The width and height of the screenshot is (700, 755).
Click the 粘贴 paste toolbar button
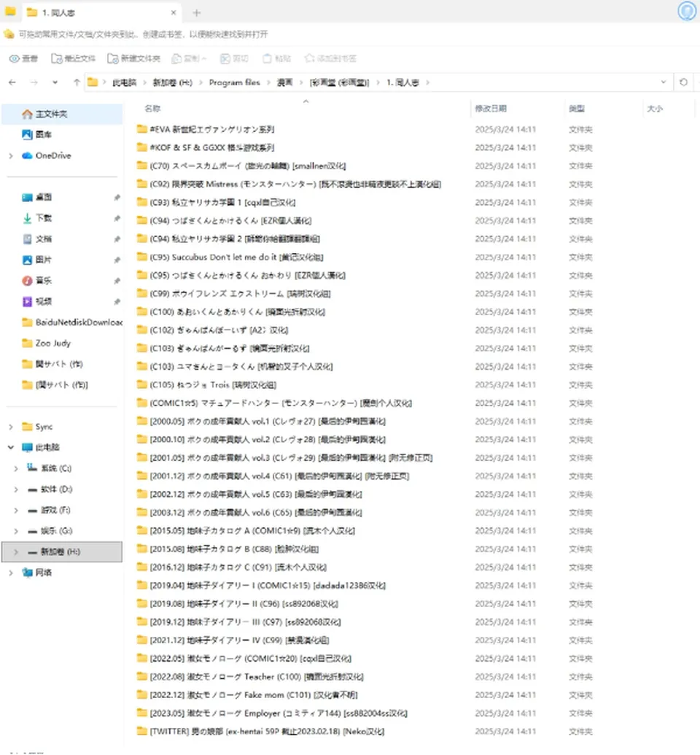pos(276,59)
